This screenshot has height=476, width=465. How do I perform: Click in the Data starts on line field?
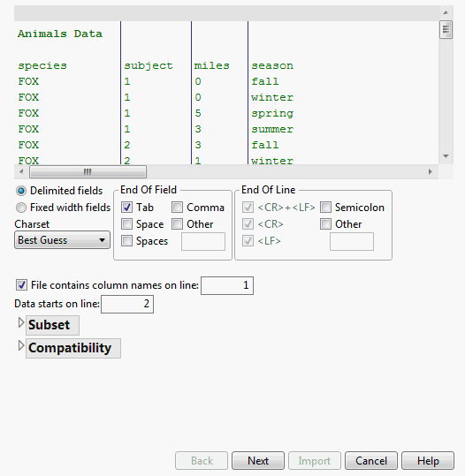(x=127, y=304)
